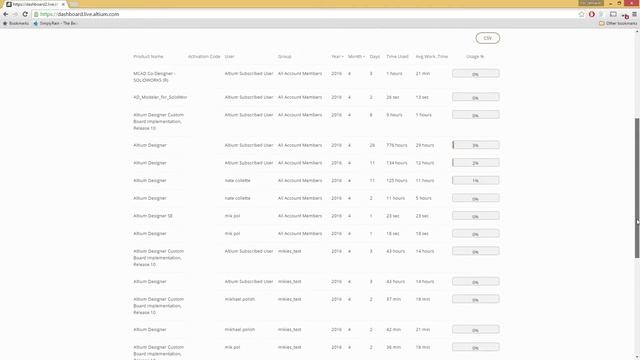This screenshot has height=360, width=640.
Task: Click the 3% usage bar in 776 hours row
Action: point(476,145)
